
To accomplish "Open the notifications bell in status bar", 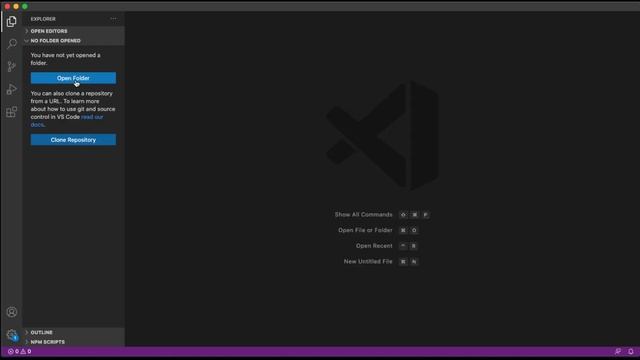I will coord(631,351).
